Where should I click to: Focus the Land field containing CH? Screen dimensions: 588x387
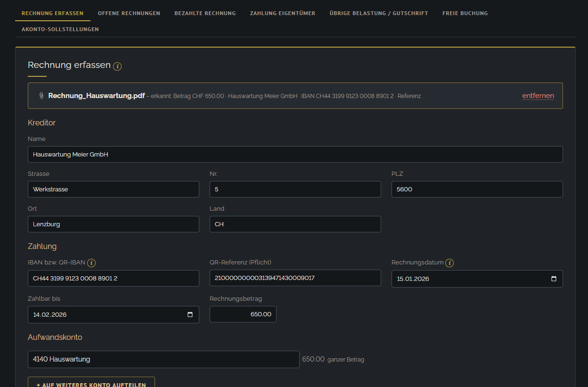pos(295,224)
